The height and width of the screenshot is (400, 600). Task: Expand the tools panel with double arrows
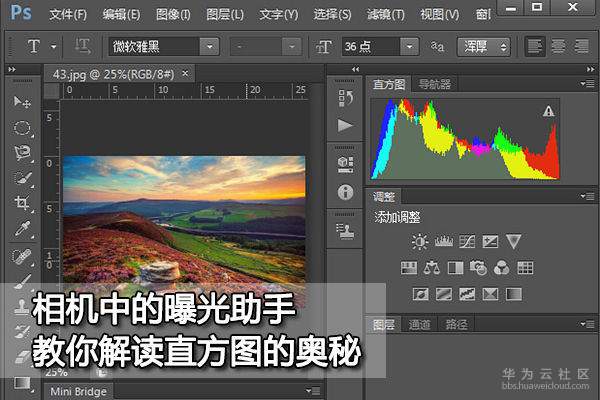coord(12,69)
